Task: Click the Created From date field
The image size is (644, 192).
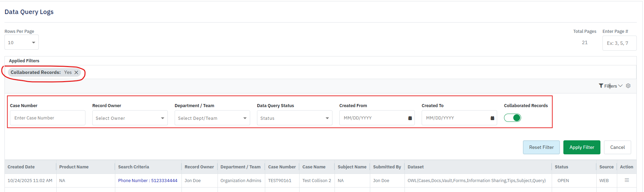Action: (x=372, y=118)
